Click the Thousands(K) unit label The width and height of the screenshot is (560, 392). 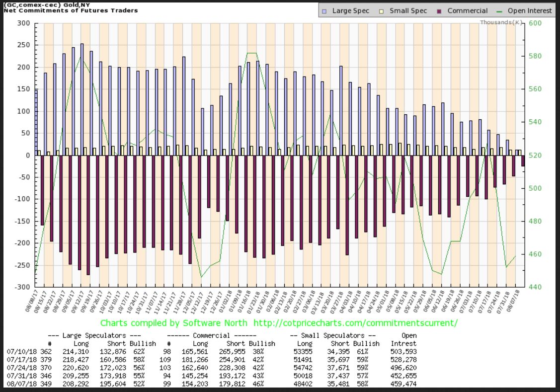(x=501, y=22)
